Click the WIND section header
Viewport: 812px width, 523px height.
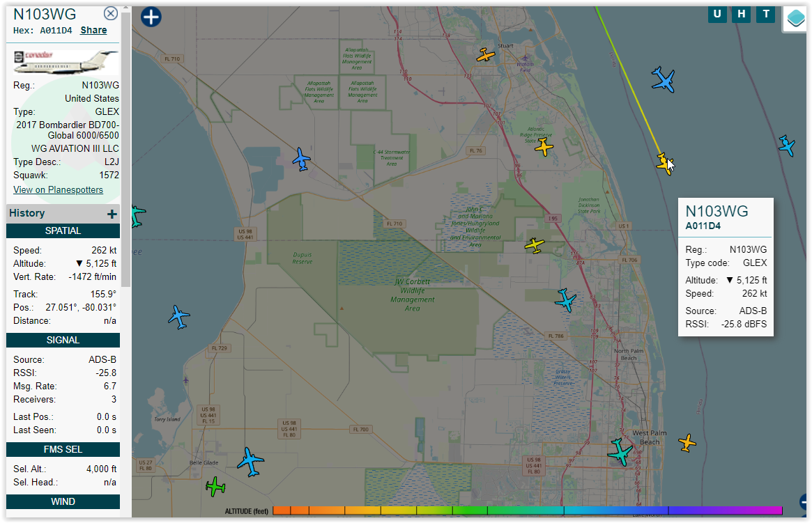coord(63,502)
